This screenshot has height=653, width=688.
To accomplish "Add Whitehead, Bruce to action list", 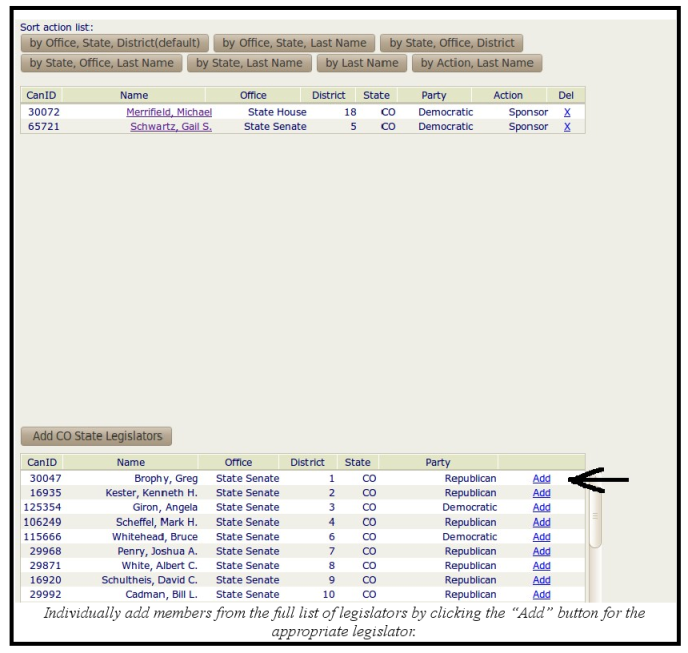I will point(541,537).
